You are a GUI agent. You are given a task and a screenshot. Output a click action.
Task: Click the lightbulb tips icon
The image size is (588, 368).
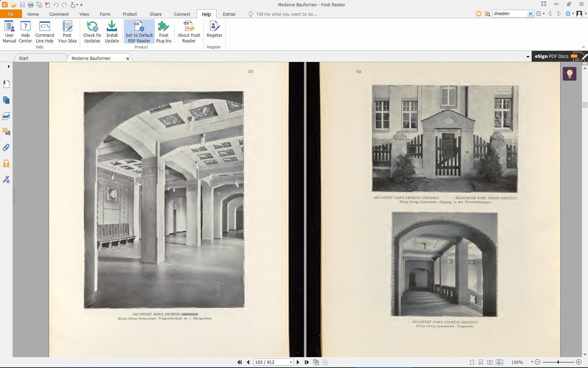[x=569, y=74]
